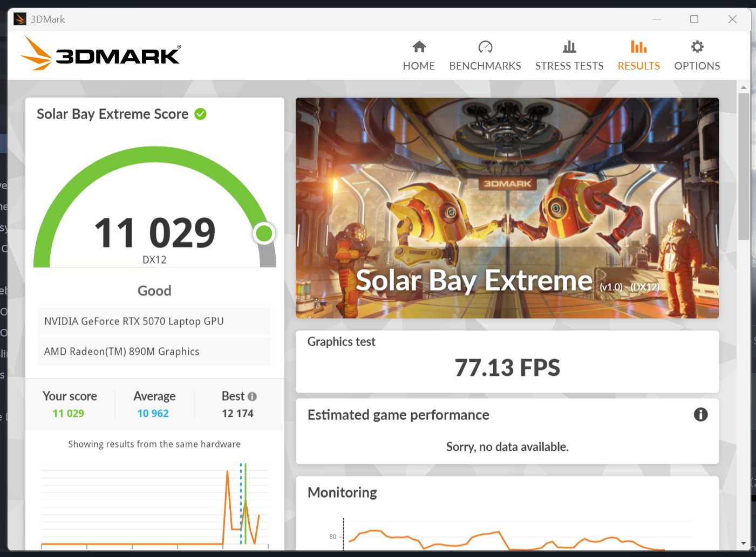Select the STRESS TESTS tab label
The image size is (756, 557).
tap(569, 66)
